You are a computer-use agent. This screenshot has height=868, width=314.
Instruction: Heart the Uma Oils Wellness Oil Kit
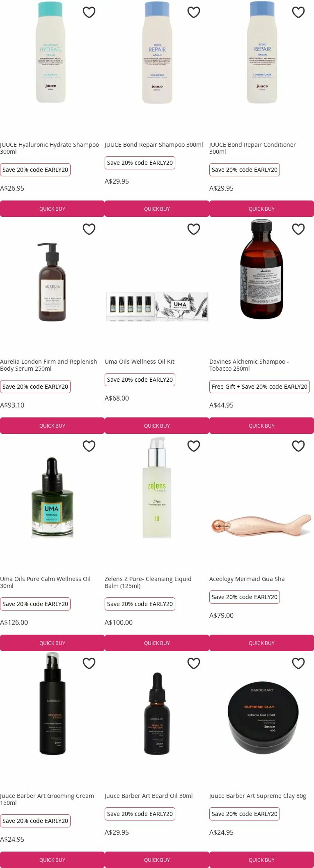point(193,229)
